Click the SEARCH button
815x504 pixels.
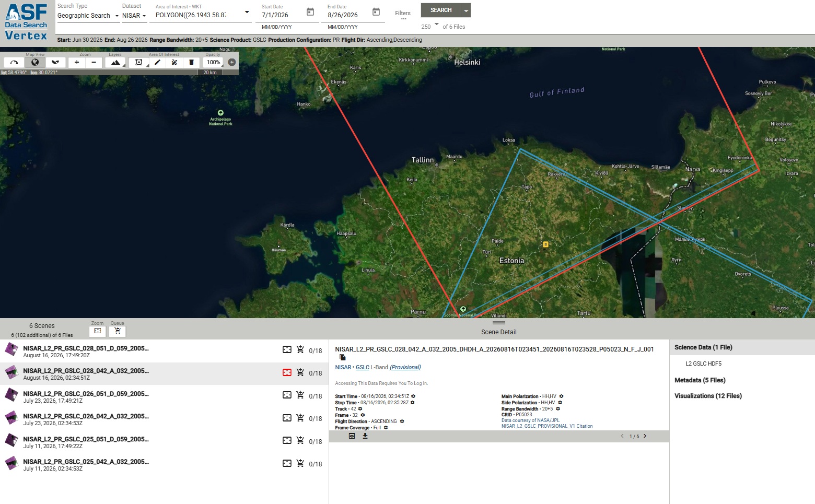coord(441,10)
